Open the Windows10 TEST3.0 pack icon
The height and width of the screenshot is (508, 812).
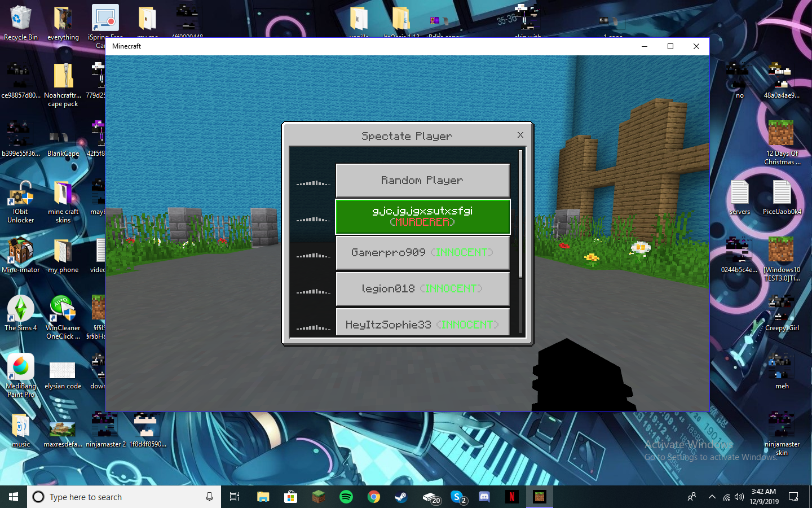pos(782,260)
